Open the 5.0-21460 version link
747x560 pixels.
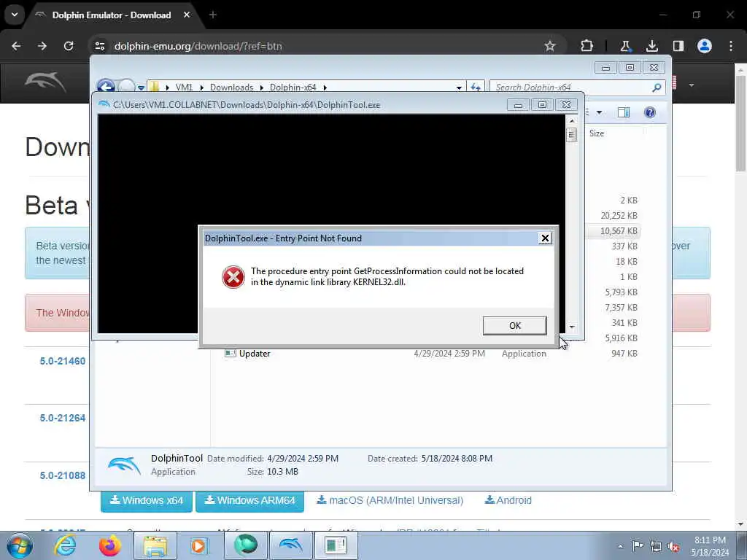coord(63,361)
